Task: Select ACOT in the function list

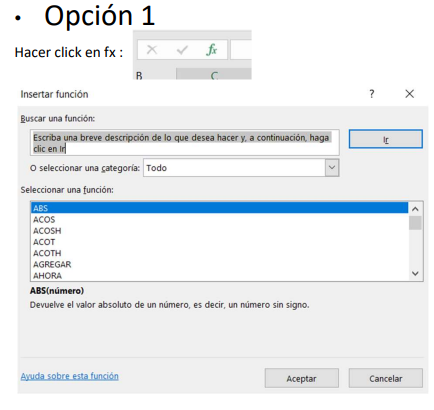Action: coord(219,242)
